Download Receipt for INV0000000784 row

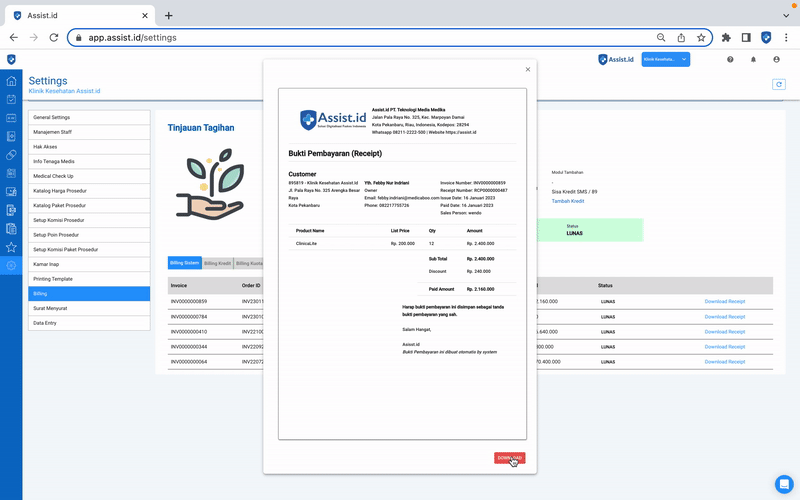click(x=724, y=317)
